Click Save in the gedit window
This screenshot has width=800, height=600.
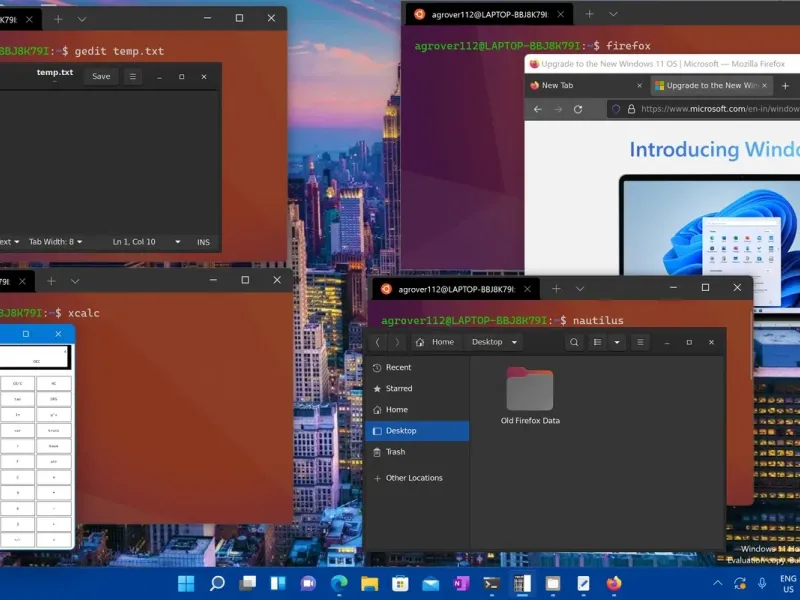click(101, 77)
